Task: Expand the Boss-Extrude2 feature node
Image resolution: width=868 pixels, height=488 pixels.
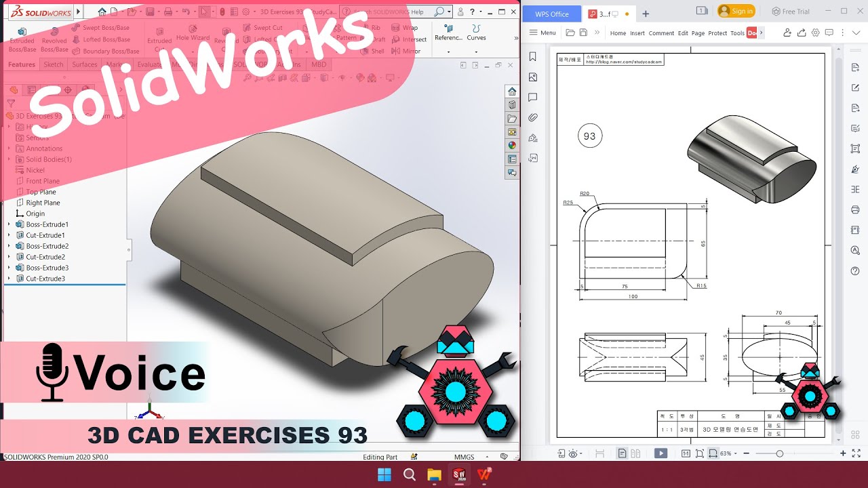Action: 9,246
